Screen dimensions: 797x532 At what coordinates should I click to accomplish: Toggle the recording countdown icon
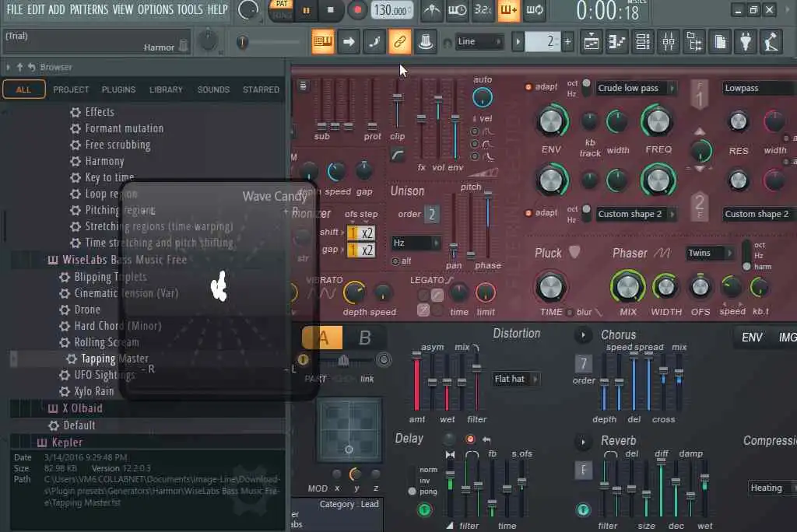tap(483, 11)
